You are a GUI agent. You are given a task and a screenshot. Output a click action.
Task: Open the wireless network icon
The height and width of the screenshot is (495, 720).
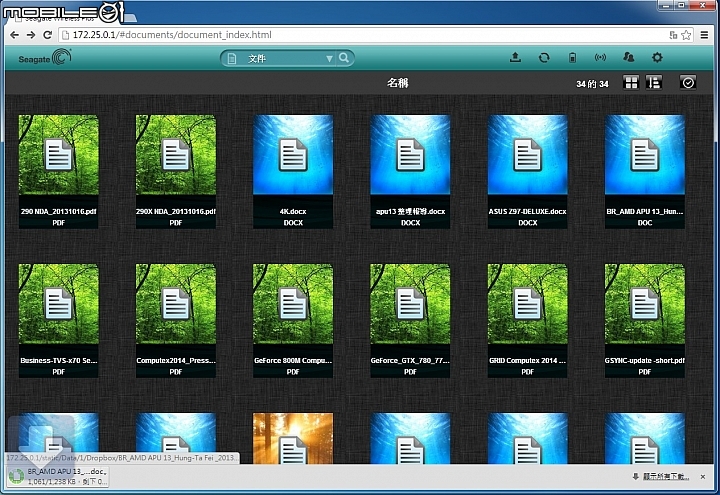tap(600, 57)
